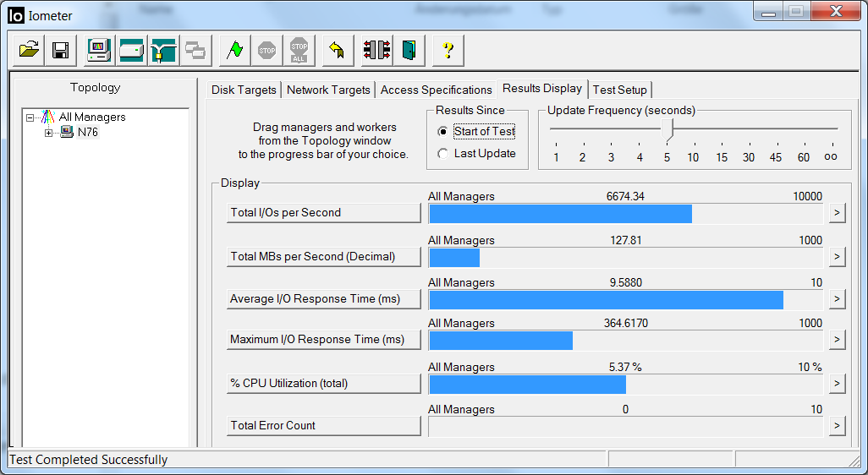Select Start of Test radio button

pos(442,132)
